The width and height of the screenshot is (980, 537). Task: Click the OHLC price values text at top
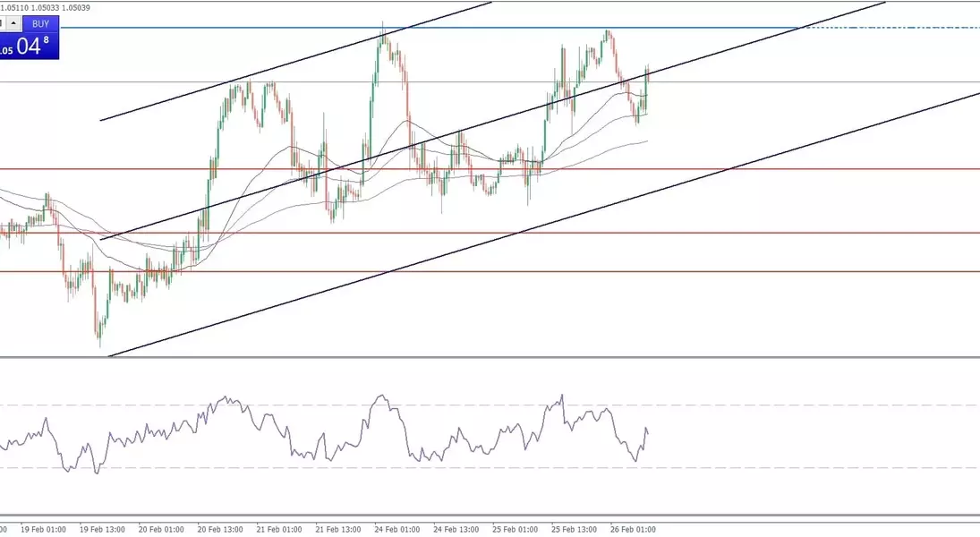coord(45,7)
